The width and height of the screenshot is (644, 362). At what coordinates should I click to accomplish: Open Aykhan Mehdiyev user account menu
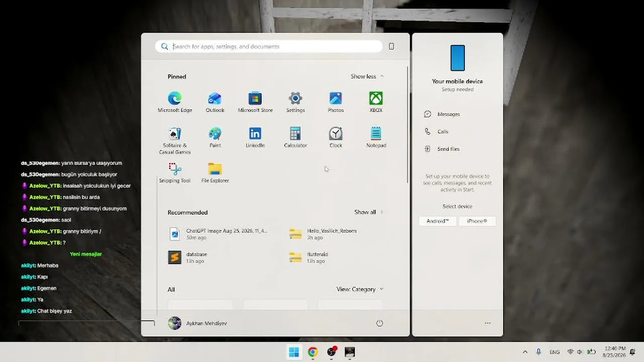coord(198,323)
